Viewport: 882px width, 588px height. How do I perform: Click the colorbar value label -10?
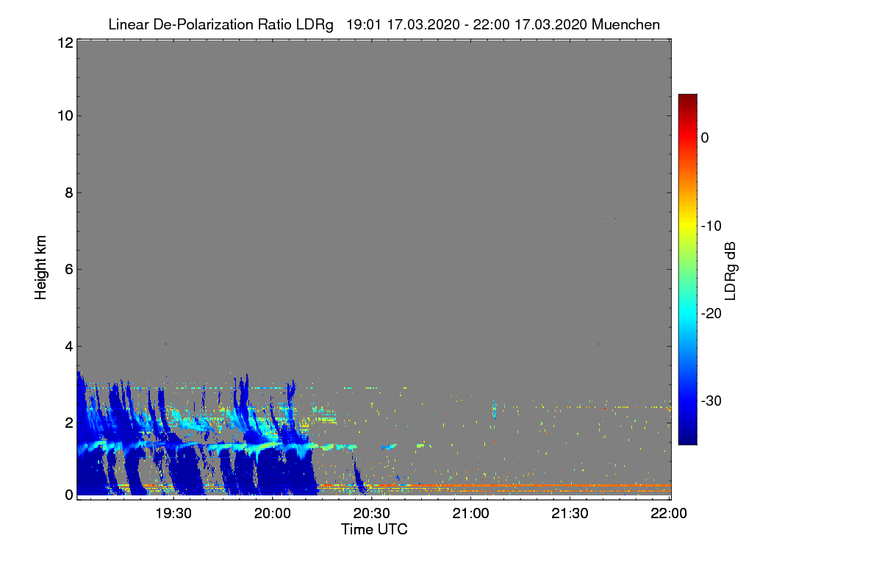pyautogui.click(x=711, y=226)
